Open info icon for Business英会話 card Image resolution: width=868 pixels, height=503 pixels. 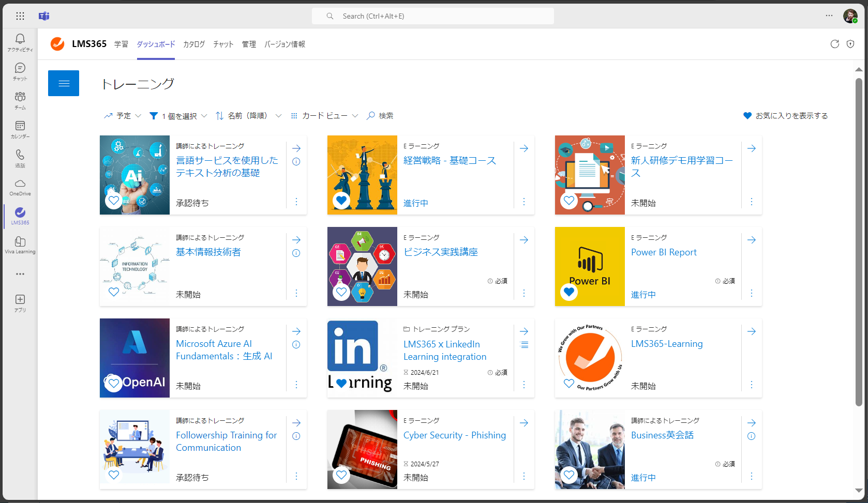[752, 436]
